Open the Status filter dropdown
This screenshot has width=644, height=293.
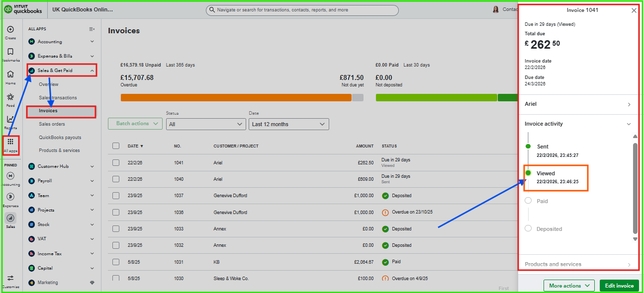click(x=205, y=124)
